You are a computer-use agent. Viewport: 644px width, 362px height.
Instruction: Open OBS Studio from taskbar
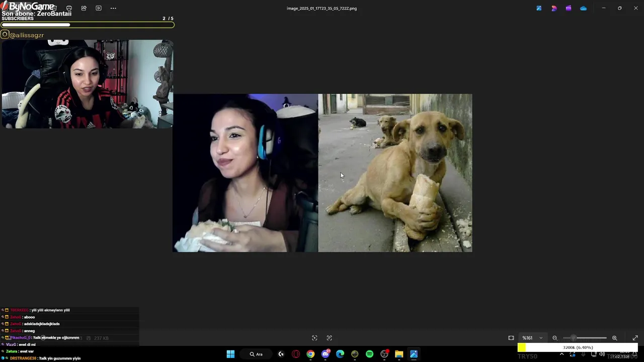click(384, 354)
